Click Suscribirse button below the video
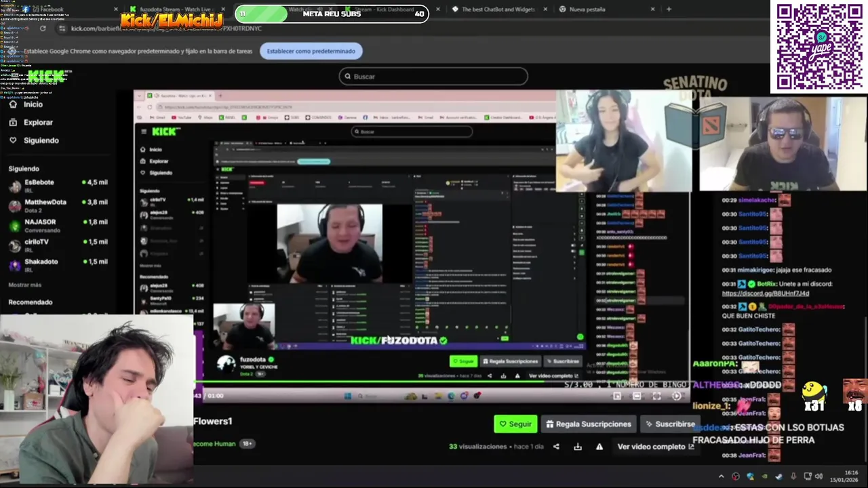868x488 pixels. click(x=670, y=424)
